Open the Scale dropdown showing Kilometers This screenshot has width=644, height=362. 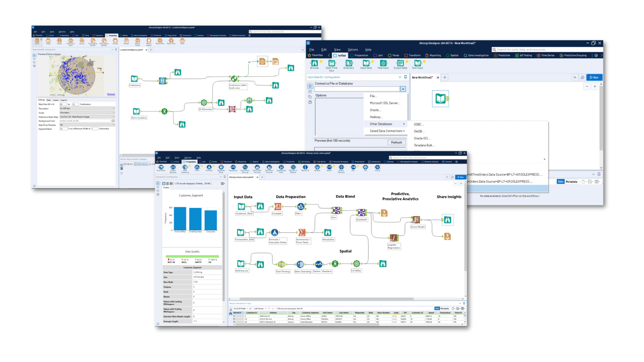click(87, 113)
